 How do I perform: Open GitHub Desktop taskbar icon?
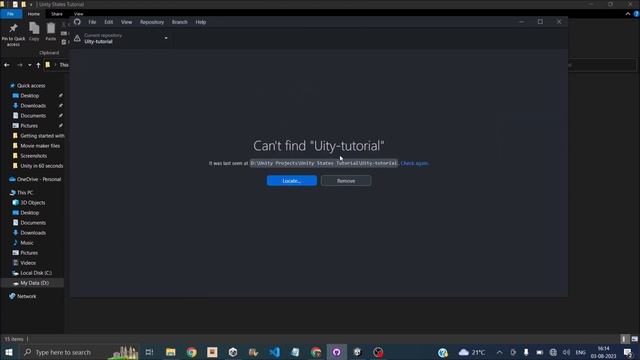pyautogui.click(x=337, y=352)
